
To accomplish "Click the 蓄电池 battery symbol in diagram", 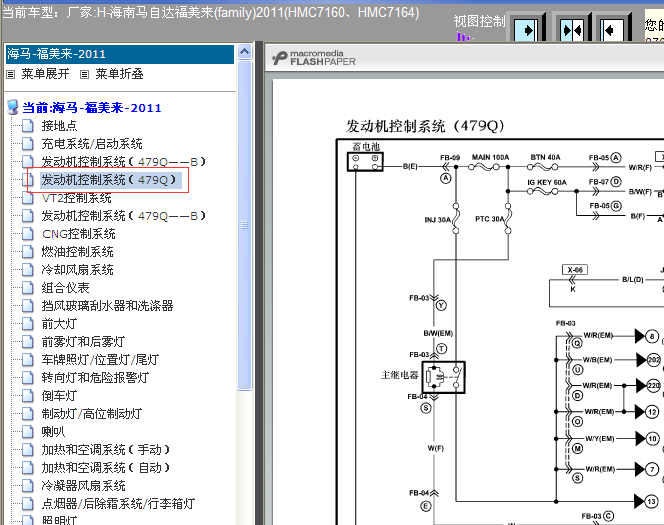I will coord(365,162).
